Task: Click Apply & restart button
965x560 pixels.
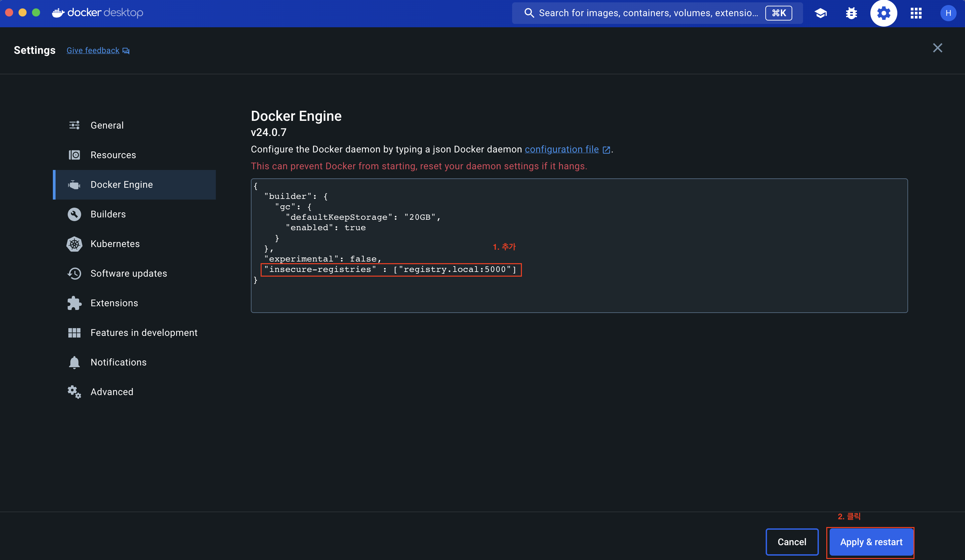Action: 871,542
